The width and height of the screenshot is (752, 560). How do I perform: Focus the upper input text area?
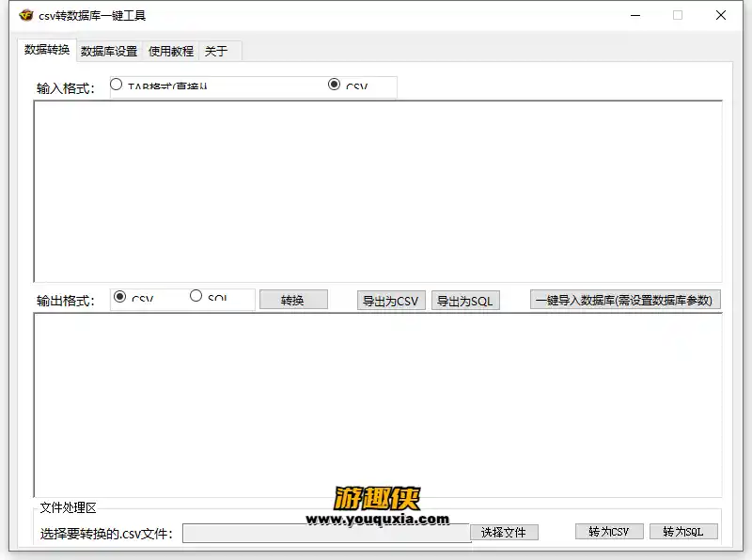[x=378, y=192]
